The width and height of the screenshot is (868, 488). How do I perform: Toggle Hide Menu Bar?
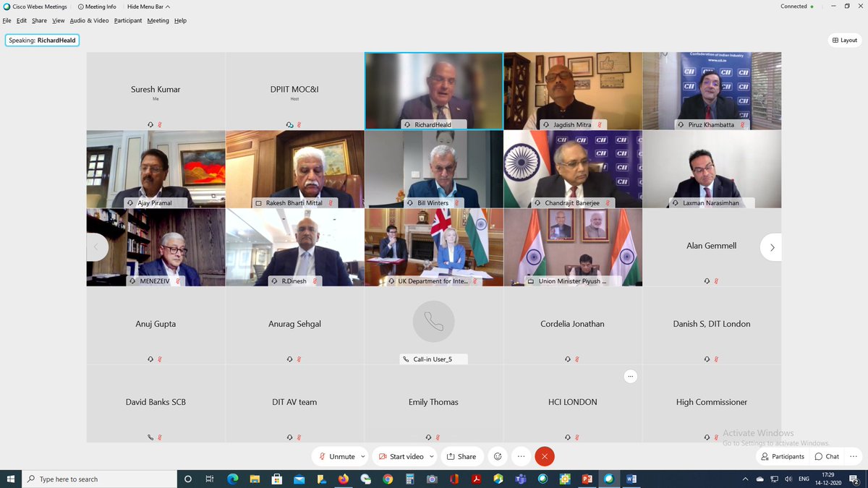[x=145, y=6]
